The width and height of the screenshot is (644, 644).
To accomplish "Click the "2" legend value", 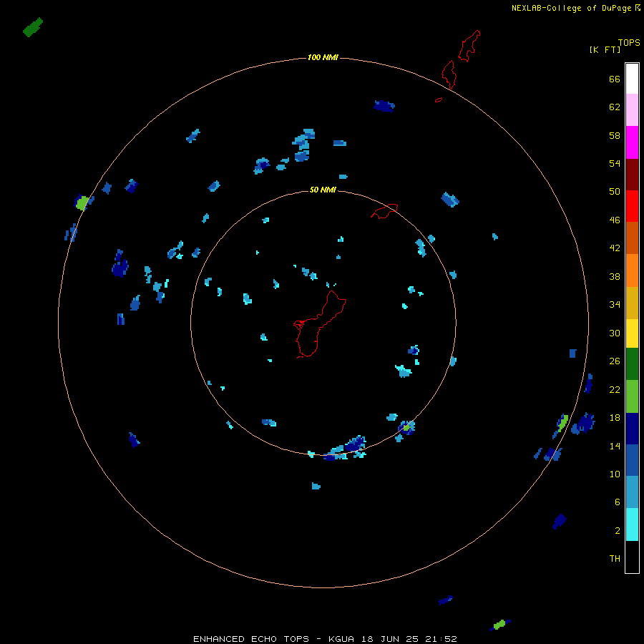I will (x=618, y=531).
